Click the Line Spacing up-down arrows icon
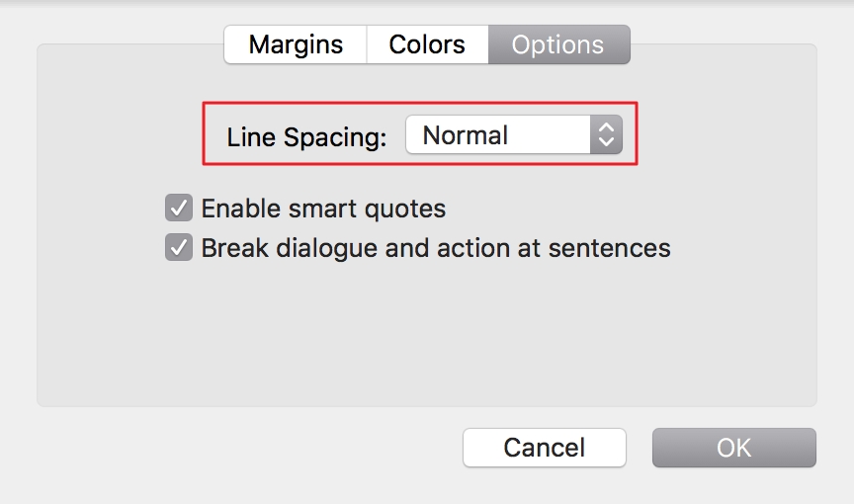854x504 pixels. coord(606,135)
